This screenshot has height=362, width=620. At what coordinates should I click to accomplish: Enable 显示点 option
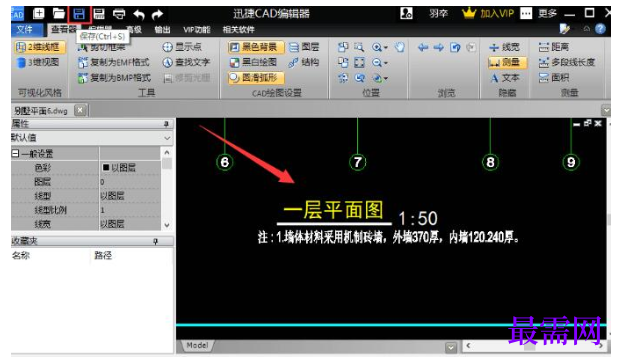182,47
